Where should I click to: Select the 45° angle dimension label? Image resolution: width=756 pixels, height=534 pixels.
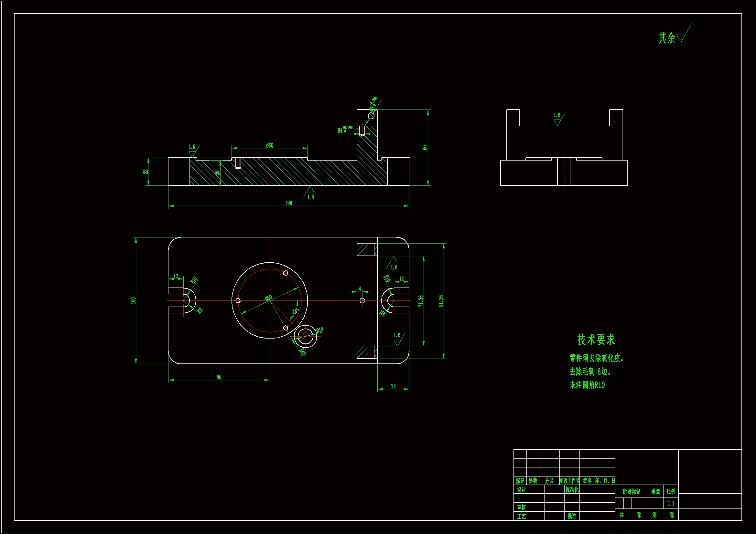click(x=295, y=311)
